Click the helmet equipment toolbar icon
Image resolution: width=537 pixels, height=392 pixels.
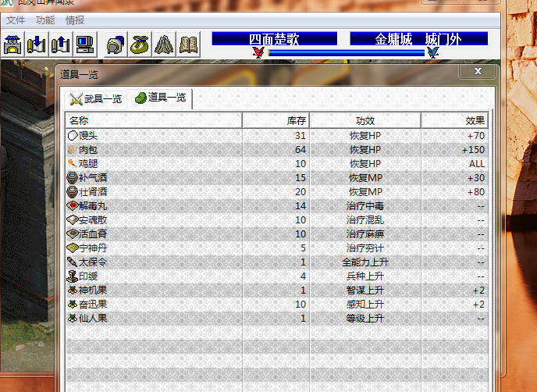point(116,45)
